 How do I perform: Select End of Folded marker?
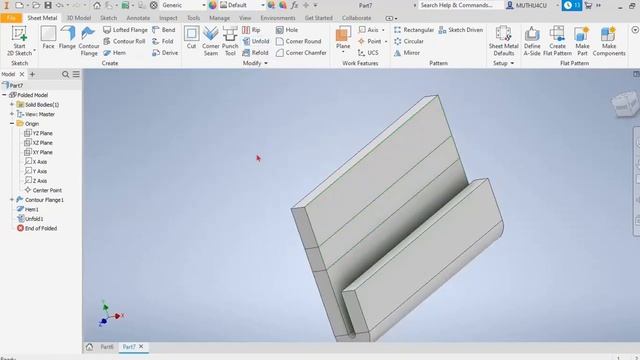37,228
